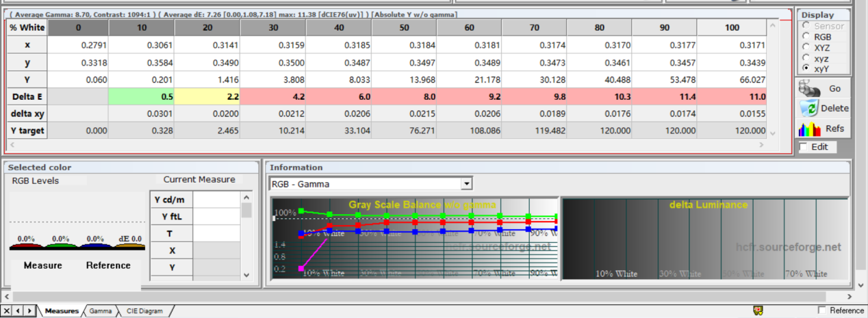This screenshot has height=318, width=868.
Task: Open the RGB - Gamma dropdown
Action: (467, 184)
